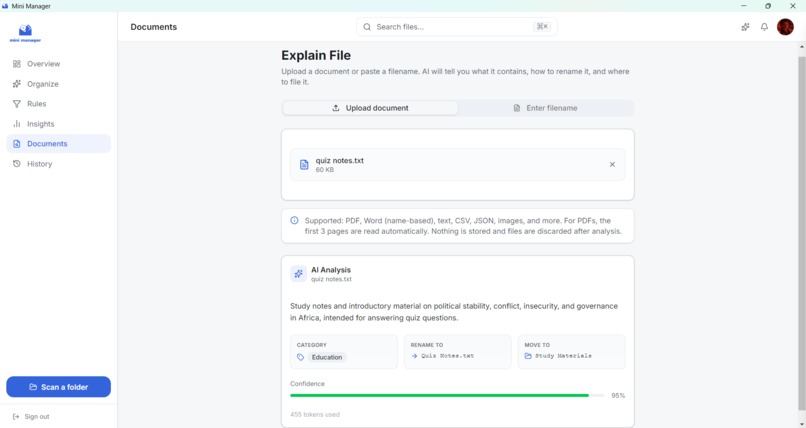Switch to the Upload document tab

(370, 108)
